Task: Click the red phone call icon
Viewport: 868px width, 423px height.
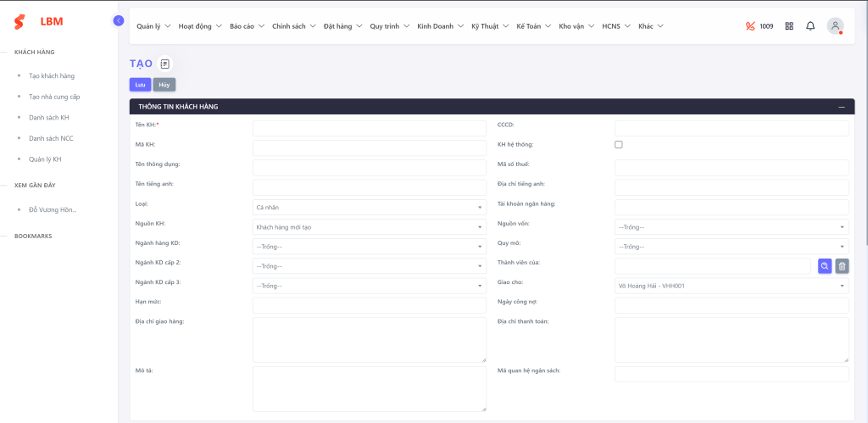Action: 749,26
